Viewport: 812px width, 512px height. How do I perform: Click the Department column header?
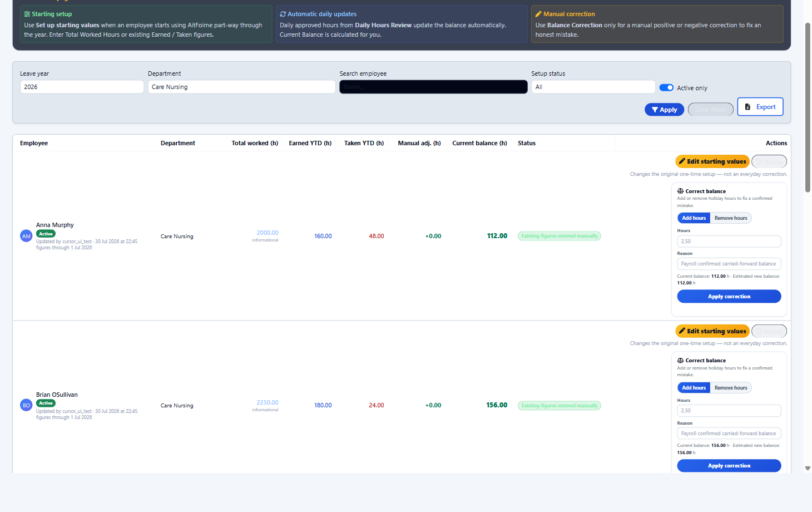pyautogui.click(x=178, y=143)
